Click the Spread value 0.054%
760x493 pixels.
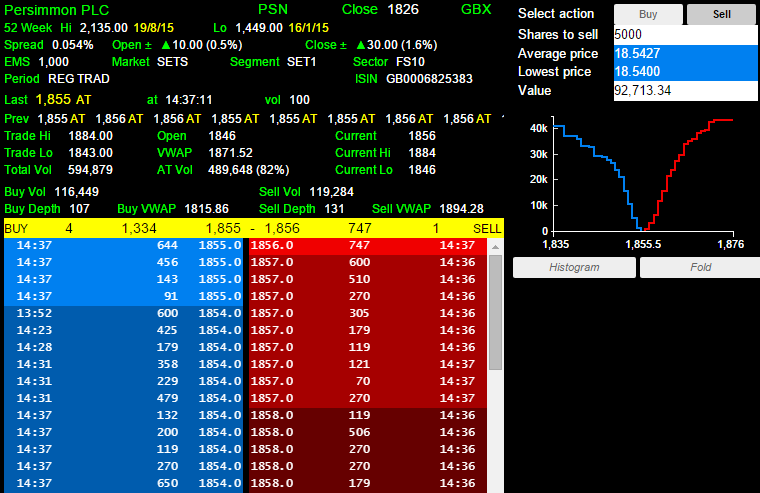point(73,45)
